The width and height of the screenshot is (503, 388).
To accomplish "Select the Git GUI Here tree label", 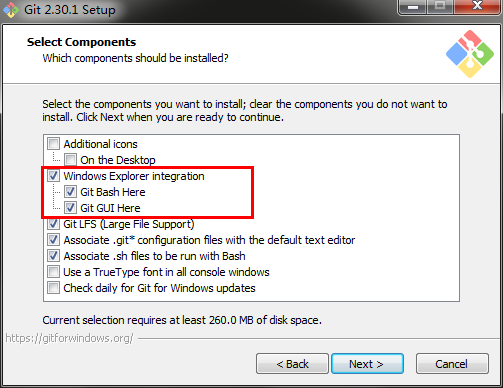I will point(110,208).
